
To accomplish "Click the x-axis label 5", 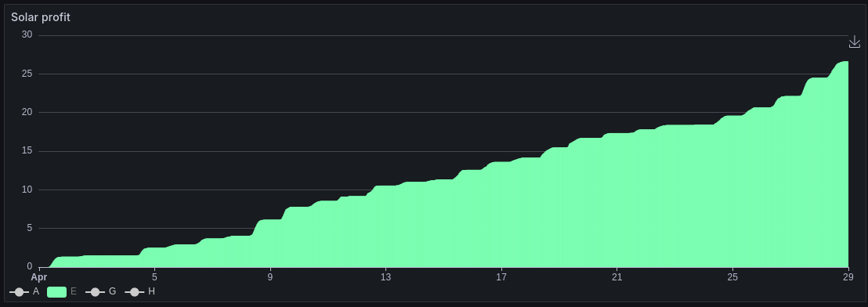I will click(x=154, y=277).
